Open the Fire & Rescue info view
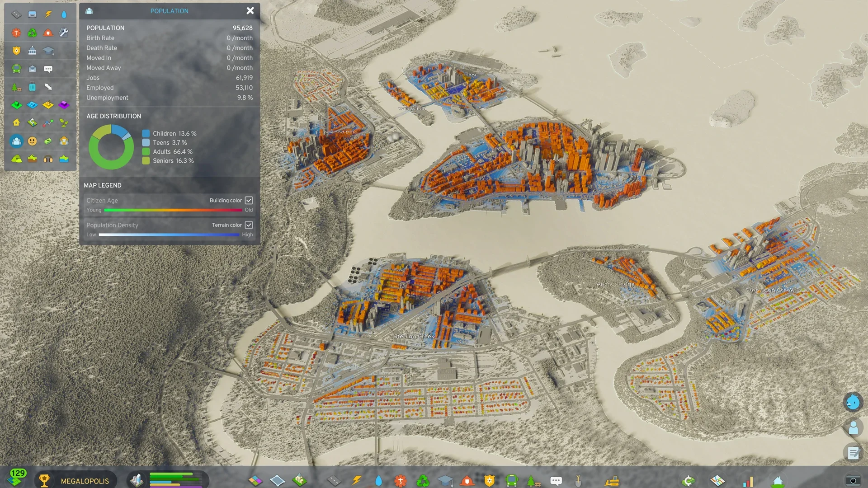 coord(48,32)
